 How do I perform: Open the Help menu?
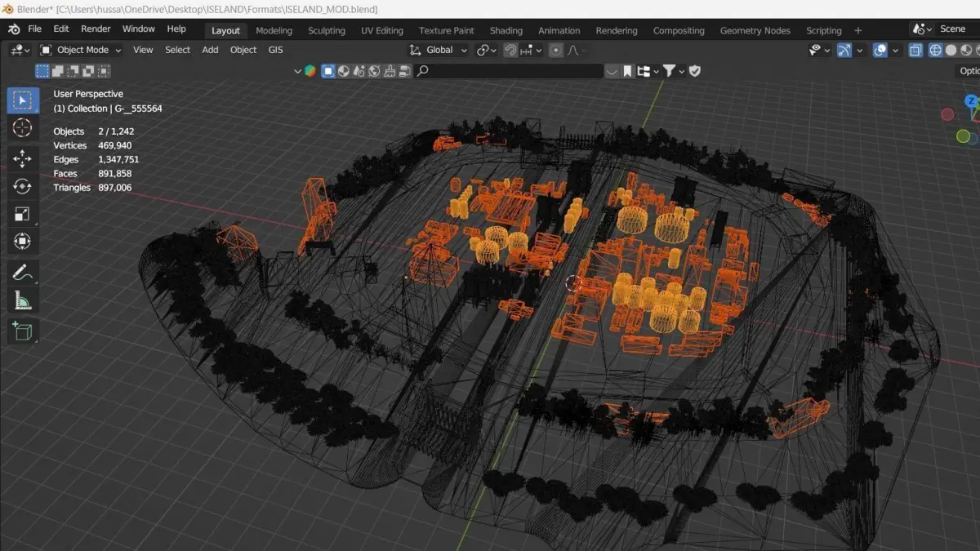(176, 29)
